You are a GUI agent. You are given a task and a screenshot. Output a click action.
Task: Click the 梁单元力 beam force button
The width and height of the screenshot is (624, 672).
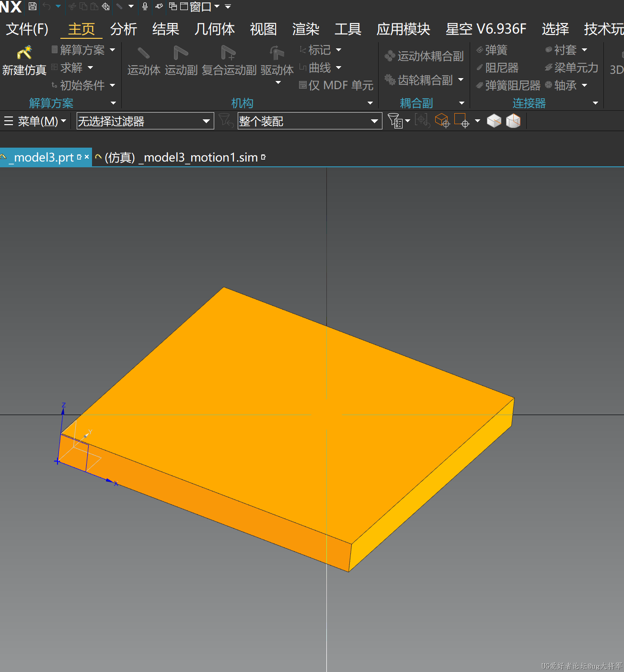pos(571,68)
